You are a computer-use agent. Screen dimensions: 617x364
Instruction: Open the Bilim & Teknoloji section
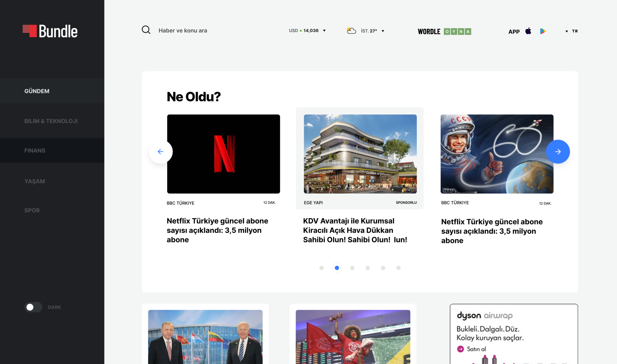51,121
